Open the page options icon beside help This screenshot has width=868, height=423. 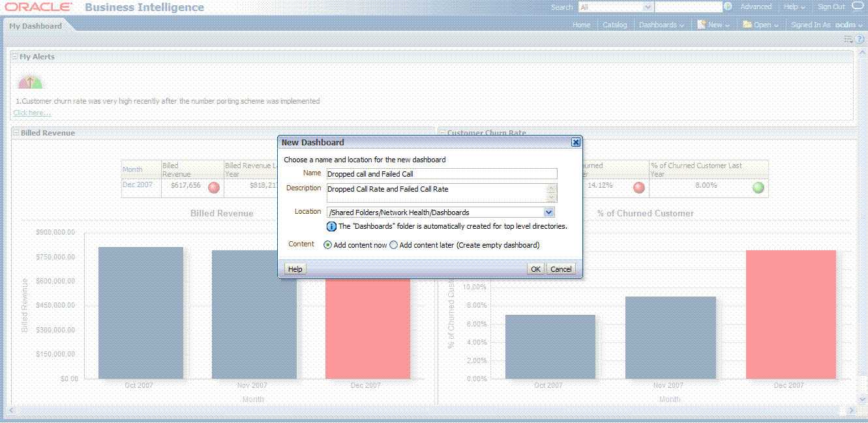848,39
